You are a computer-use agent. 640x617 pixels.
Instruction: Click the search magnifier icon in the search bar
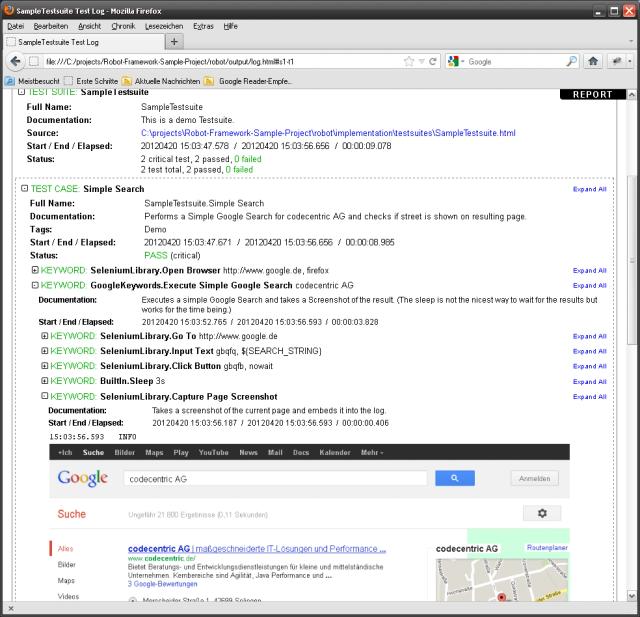point(571,61)
